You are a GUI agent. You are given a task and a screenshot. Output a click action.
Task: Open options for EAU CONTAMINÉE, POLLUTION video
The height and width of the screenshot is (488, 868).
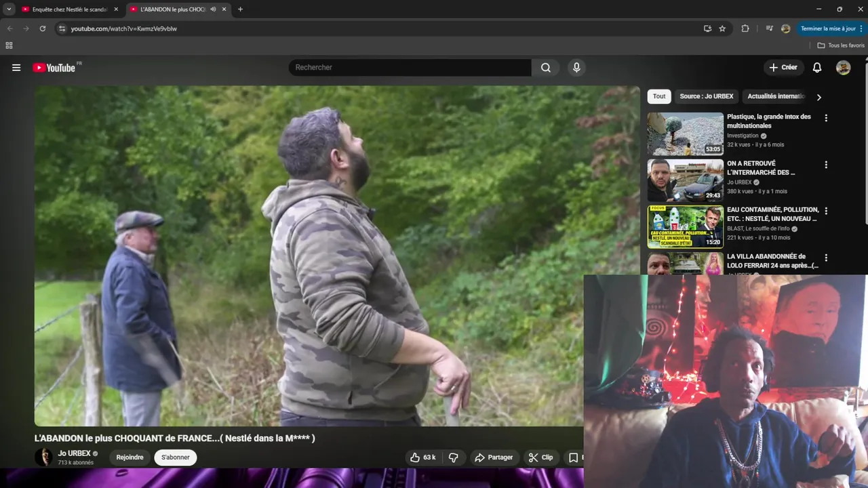826,211
